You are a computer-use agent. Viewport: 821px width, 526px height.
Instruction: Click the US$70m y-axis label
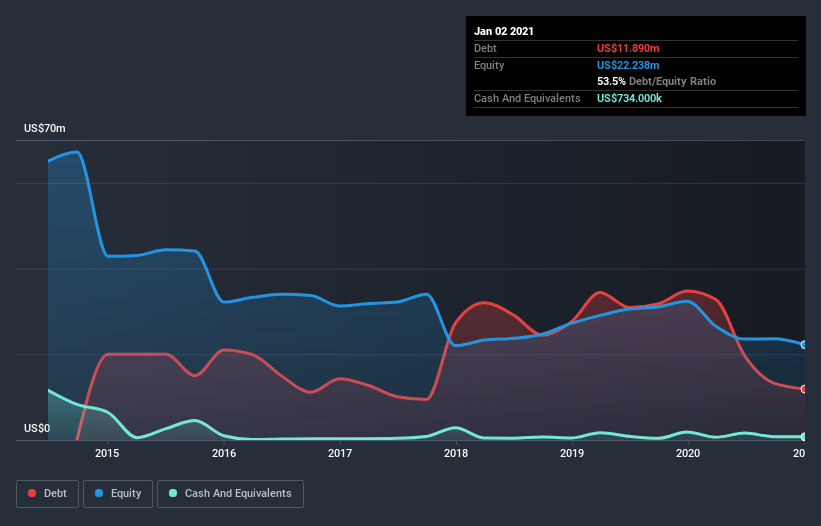[x=45, y=128]
